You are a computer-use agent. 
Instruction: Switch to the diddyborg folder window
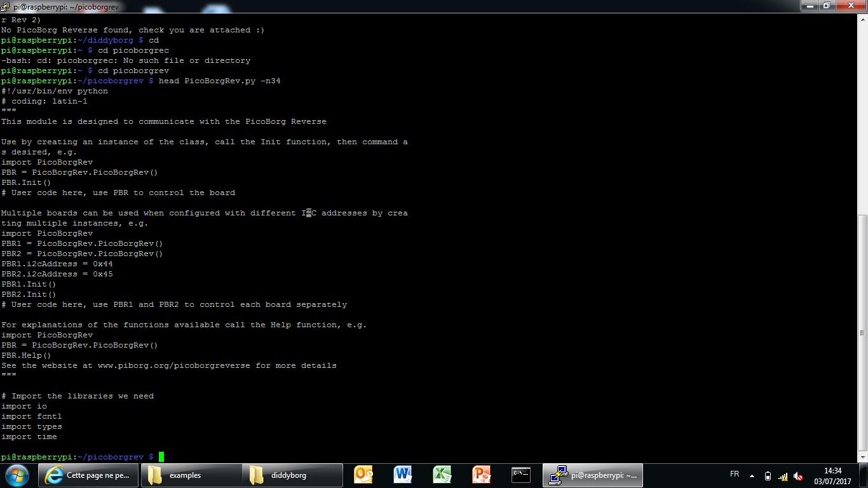click(x=292, y=475)
